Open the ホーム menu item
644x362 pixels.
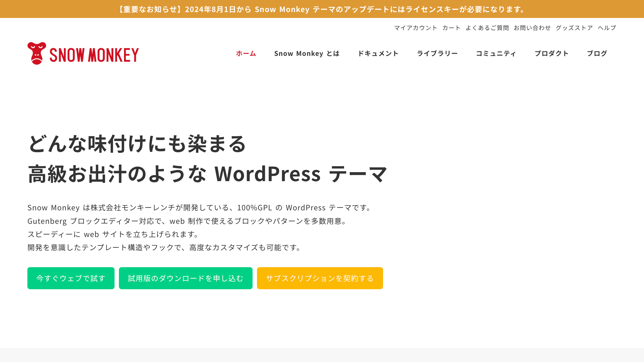246,53
